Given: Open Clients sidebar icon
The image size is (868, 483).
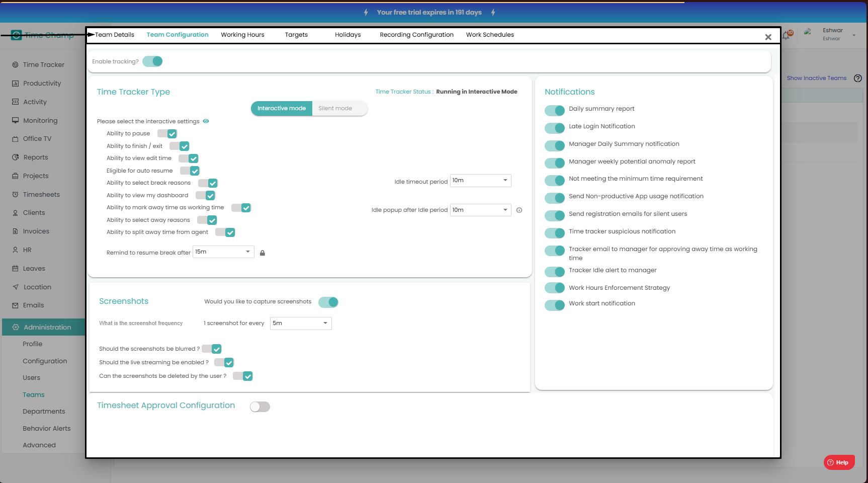Looking at the screenshot, I should (x=15, y=213).
